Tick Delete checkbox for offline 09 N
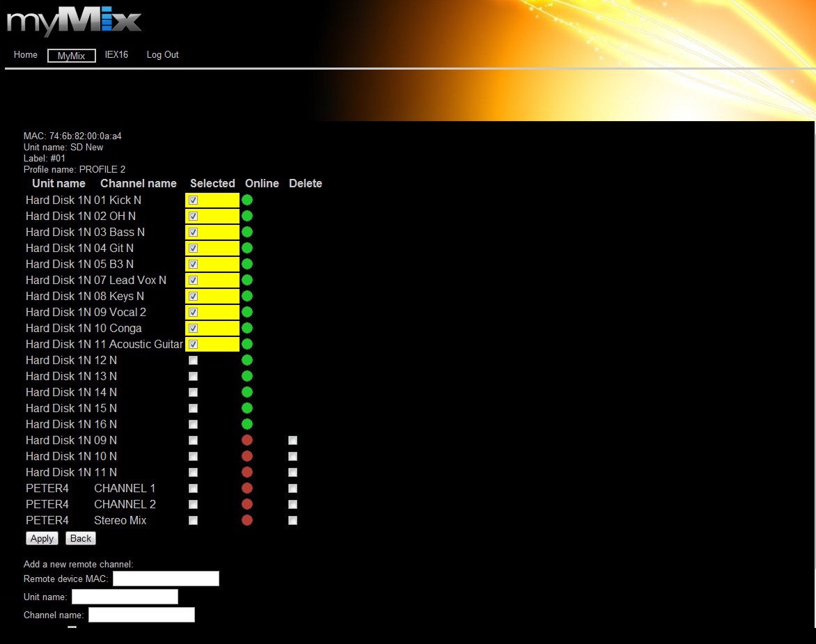The height and width of the screenshot is (644, 816). (x=293, y=440)
